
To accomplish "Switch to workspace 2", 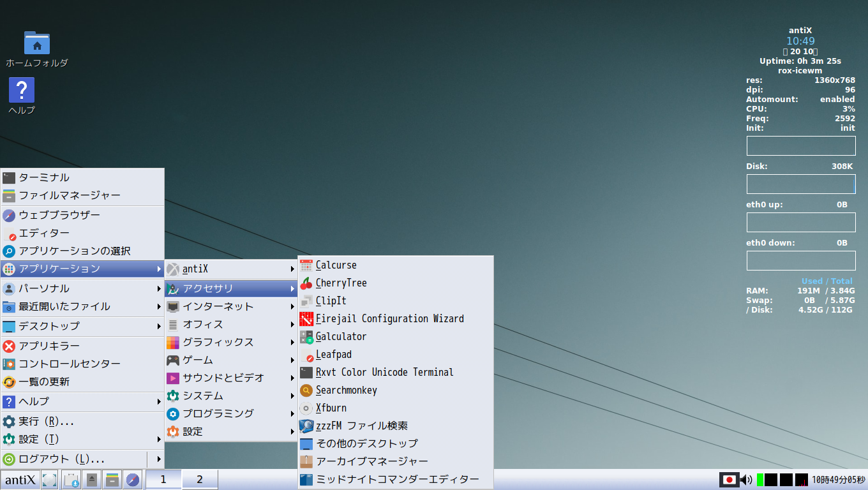I will tap(200, 479).
